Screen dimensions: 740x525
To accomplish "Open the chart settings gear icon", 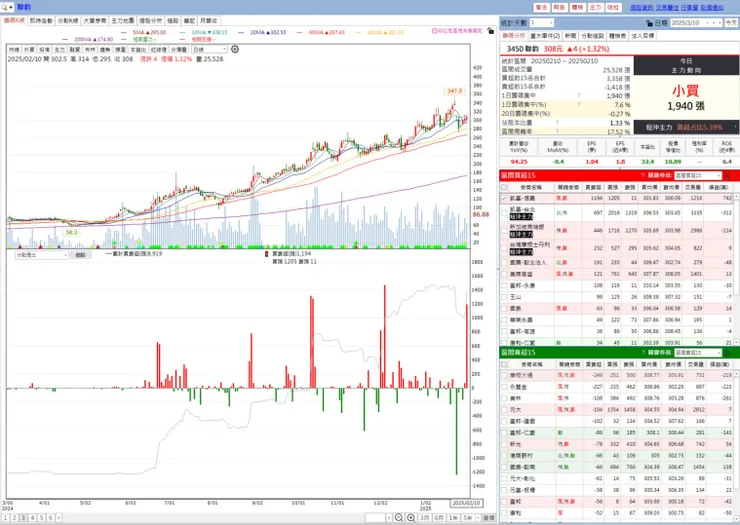I will tap(235, 49).
